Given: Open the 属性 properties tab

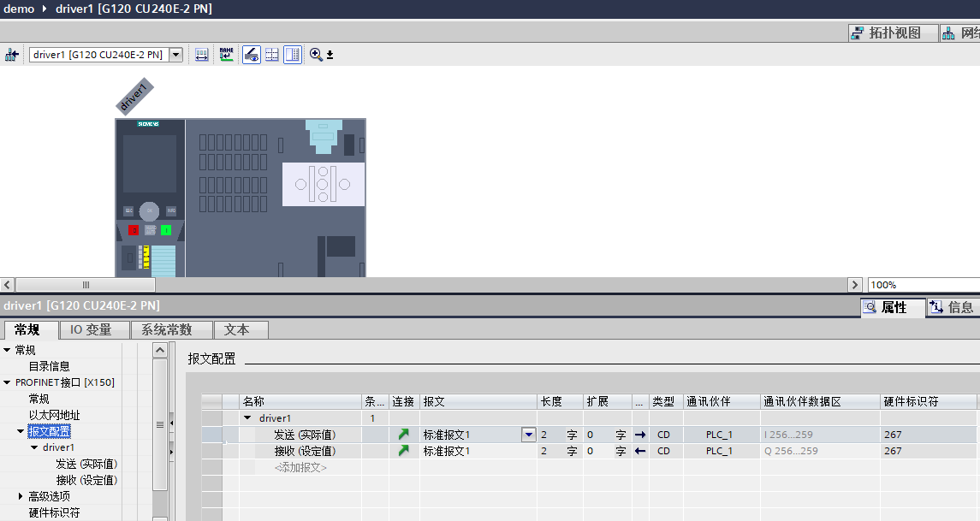Looking at the screenshot, I should pyautogui.click(x=893, y=307).
